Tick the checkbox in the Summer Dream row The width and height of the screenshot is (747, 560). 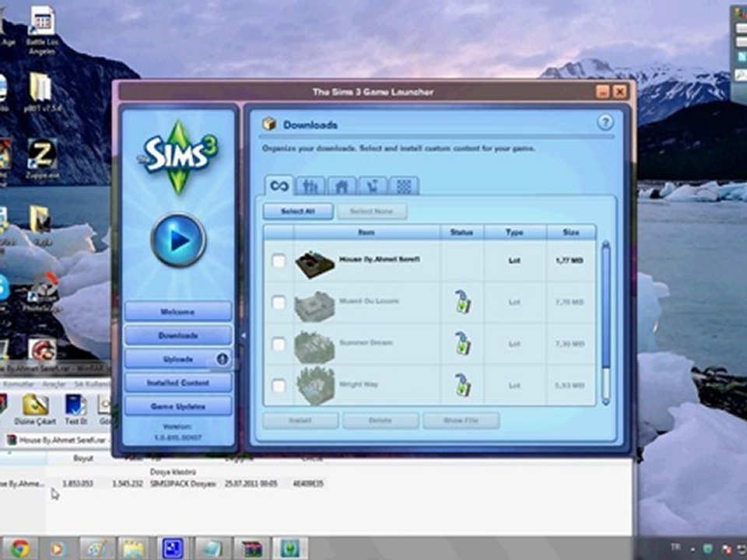point(279,344)
